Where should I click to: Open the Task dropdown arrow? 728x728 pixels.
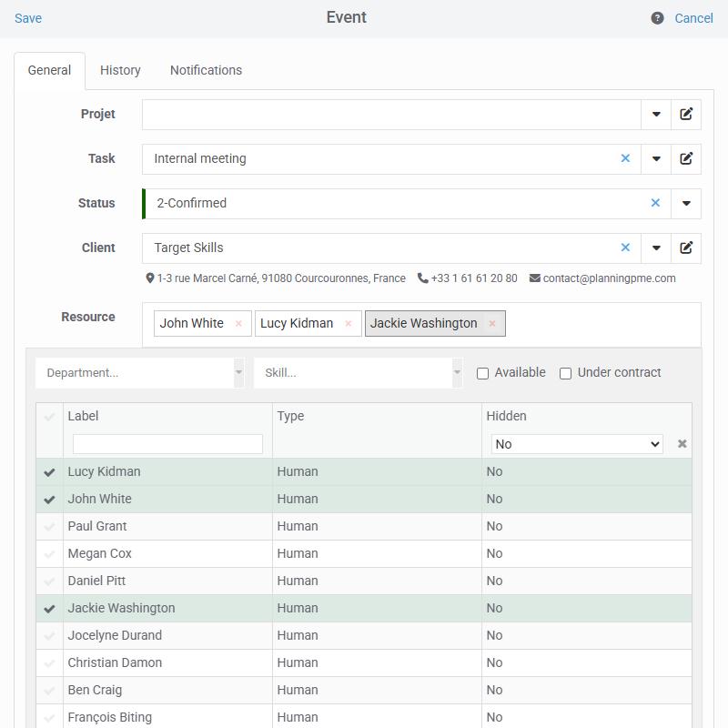coord(656,158)
